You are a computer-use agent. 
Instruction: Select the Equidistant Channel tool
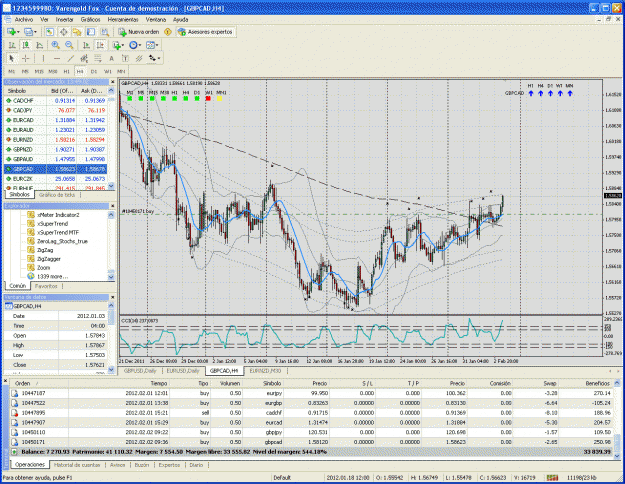click(x=84, y=58)
